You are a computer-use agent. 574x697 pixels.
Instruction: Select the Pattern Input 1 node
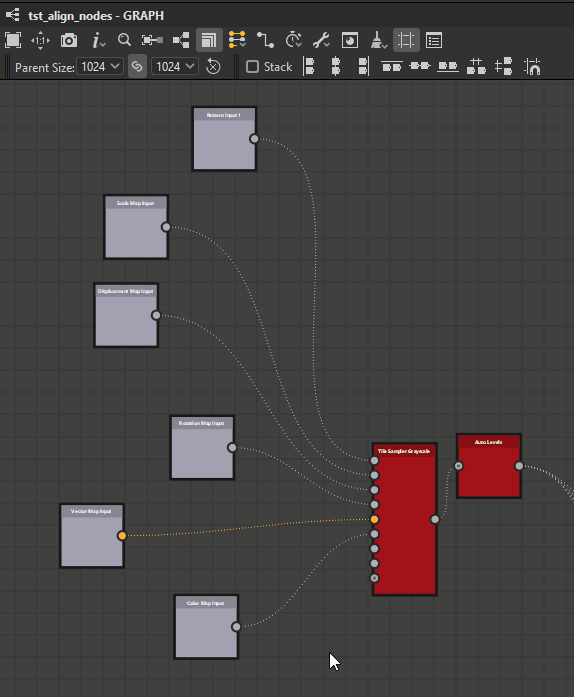(x=224, y=139)
